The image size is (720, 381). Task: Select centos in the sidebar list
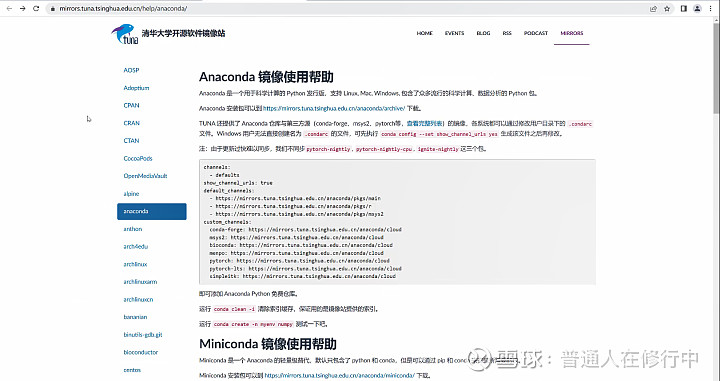tap(132, 370)
